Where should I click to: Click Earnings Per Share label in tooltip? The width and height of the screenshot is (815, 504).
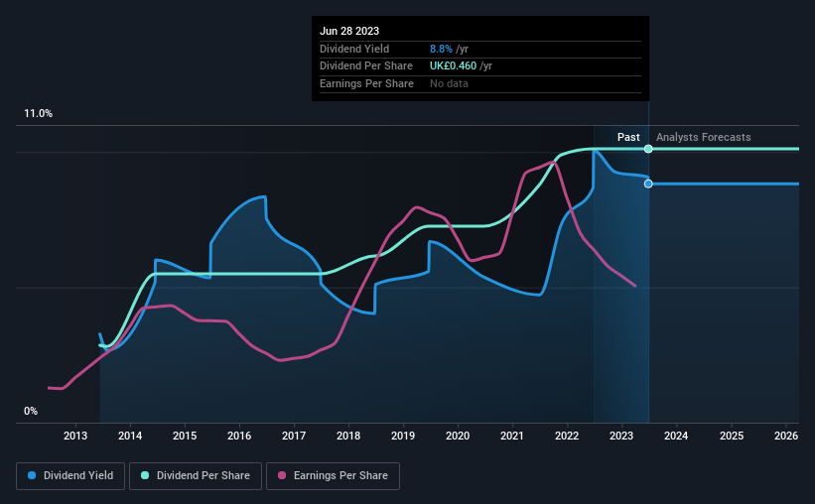coord(366,83)
